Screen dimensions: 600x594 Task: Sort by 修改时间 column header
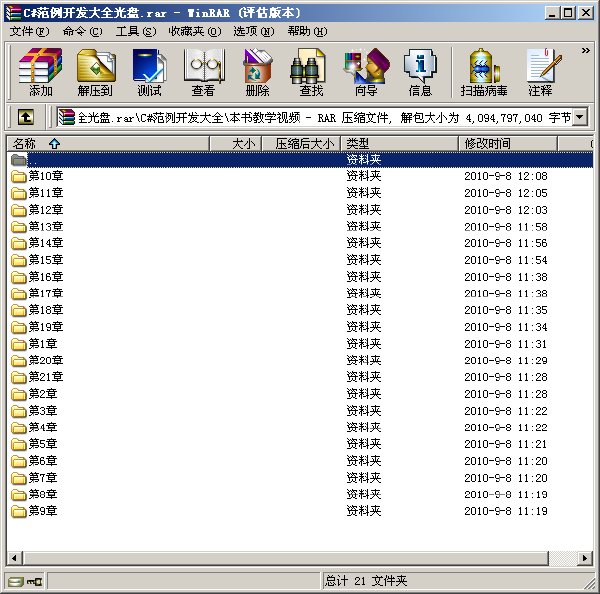point(508,144)
